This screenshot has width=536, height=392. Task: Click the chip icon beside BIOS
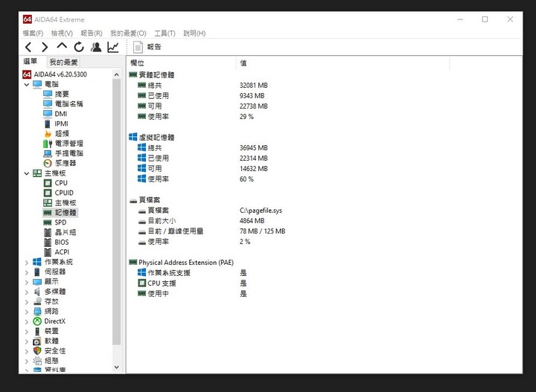(48, 242)
